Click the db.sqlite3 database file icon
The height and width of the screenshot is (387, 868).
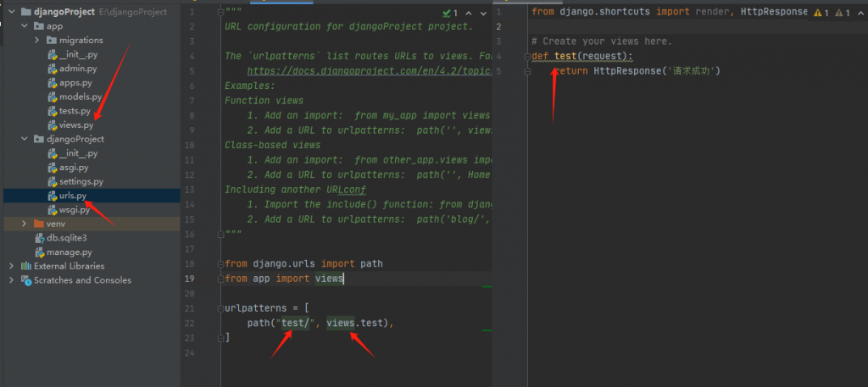(x=38, y=238)
